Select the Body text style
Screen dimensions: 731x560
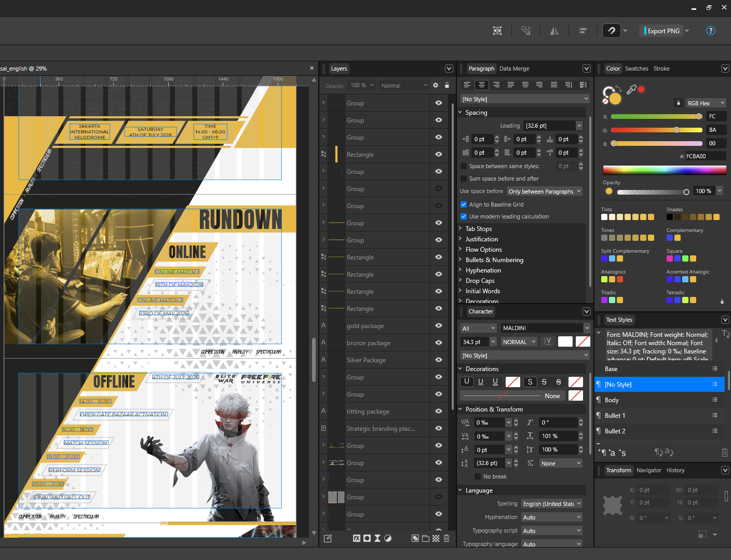(x=659, y=400)
